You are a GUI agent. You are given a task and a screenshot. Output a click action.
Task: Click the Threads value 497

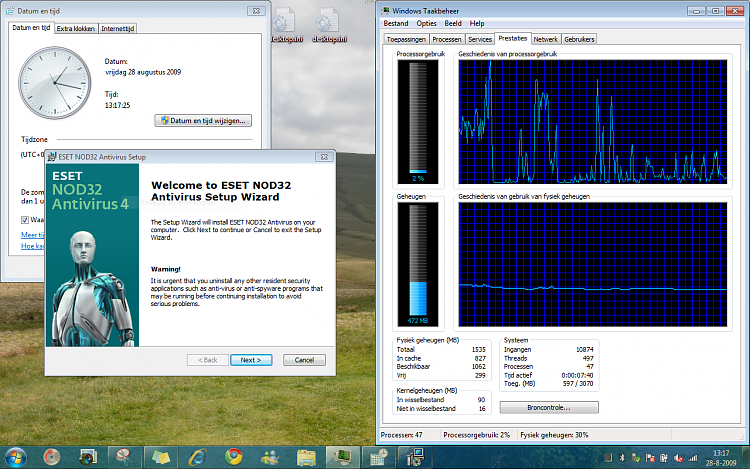pyautogui.click(x=588, y=358)
